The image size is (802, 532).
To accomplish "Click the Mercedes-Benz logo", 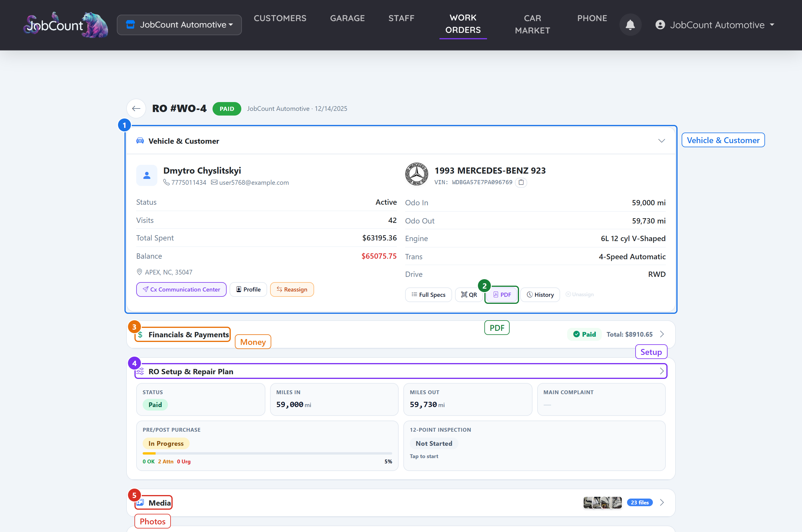I will pyautogui.click(x=417, y=174).
